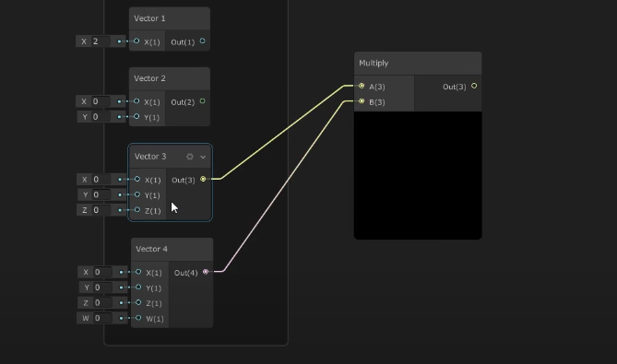Screen dimensions: 617x364
Task: Click the Vector 3 Y value field
Action: click(101, 194)
